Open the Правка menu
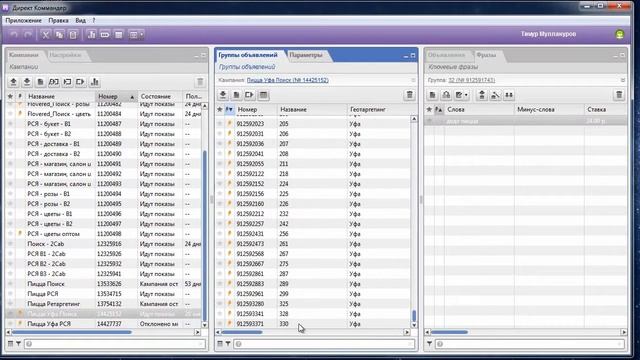Viewport: 640px width, 360px height. point(58,20)
